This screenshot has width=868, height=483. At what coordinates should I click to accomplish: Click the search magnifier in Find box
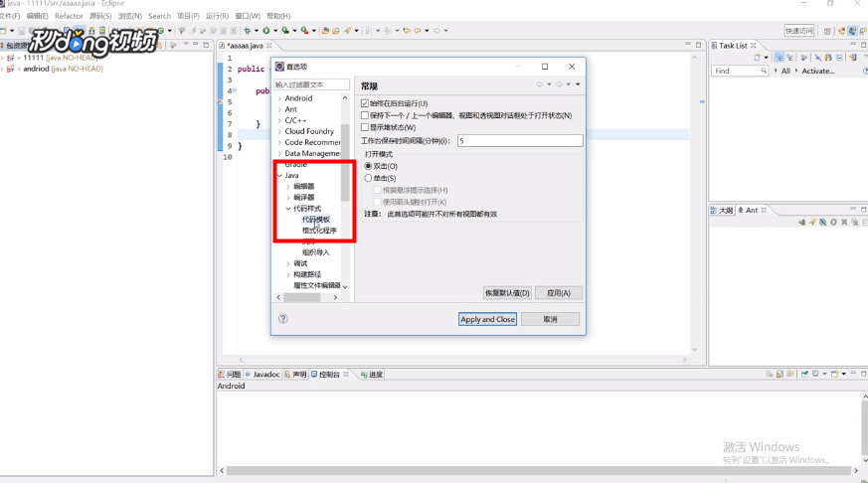[764, 71]
